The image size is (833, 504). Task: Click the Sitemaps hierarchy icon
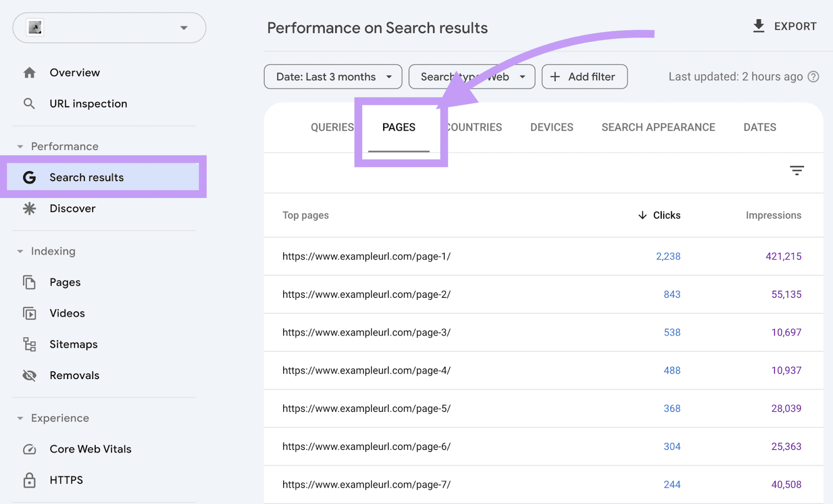point(30,344)
